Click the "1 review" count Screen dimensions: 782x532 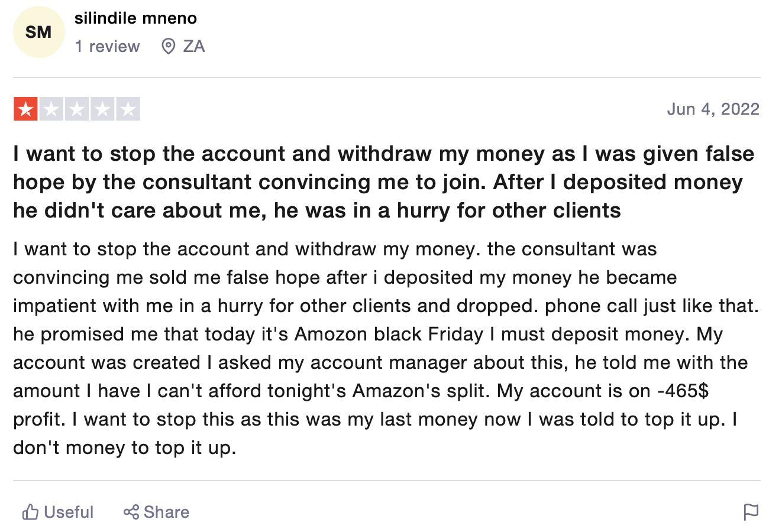[107, 46]
